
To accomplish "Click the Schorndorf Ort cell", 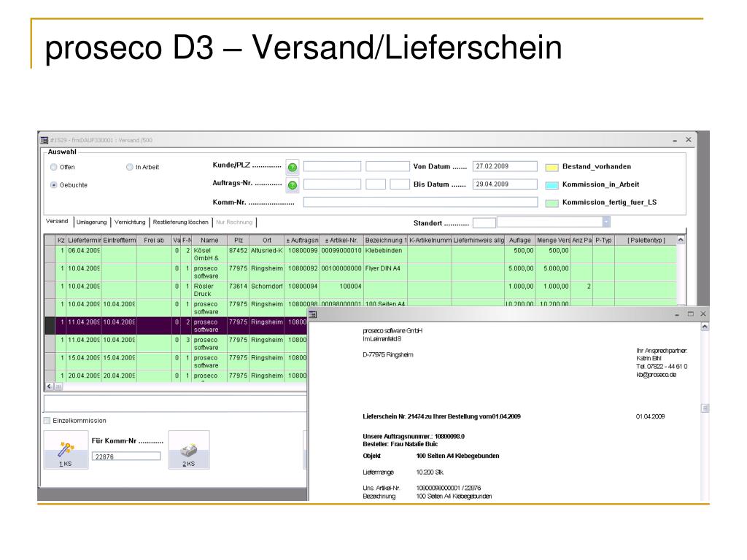I will 267,290.
